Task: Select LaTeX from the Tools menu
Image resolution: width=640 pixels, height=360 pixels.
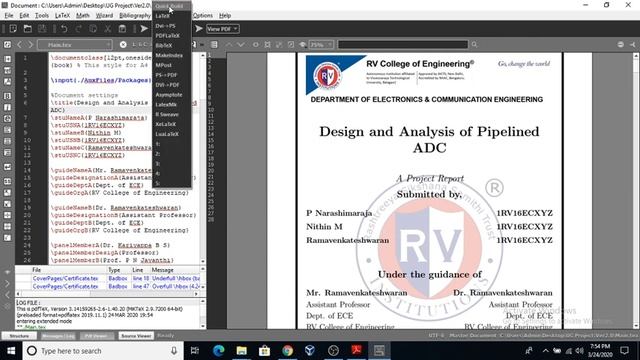Action: click(171, 16)
